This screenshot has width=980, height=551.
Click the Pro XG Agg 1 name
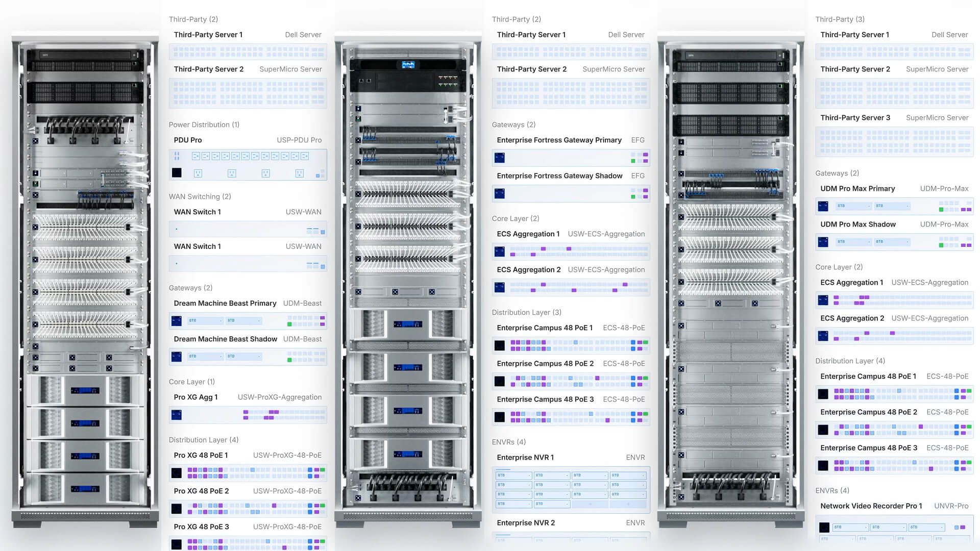(196, 397)
